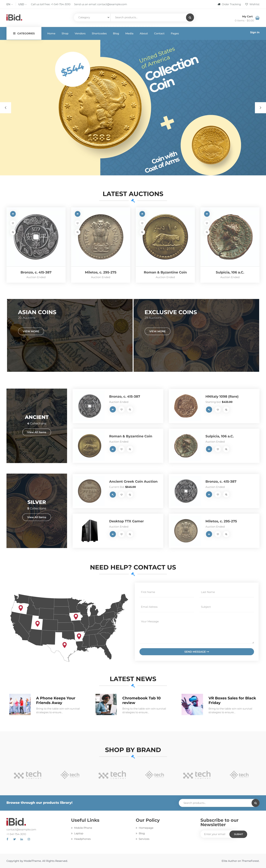Expand the Category select box in search
266x868 pixels.
(x=92, y=17)
